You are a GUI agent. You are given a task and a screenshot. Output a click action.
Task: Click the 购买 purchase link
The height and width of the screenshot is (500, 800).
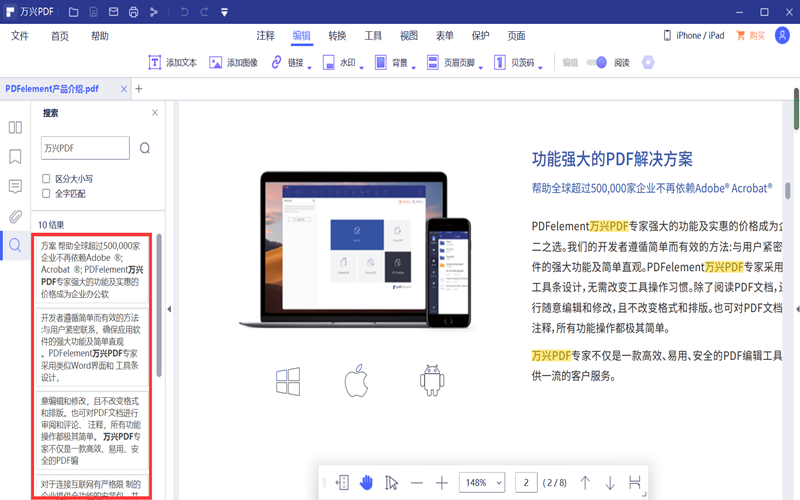point(750,36)
